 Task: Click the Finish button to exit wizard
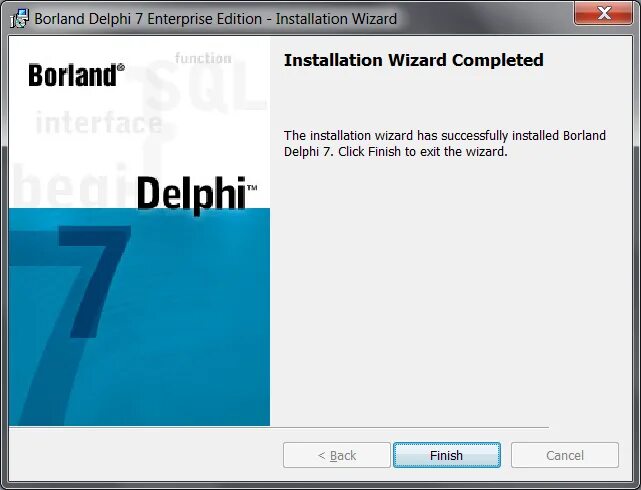point(446,455)
